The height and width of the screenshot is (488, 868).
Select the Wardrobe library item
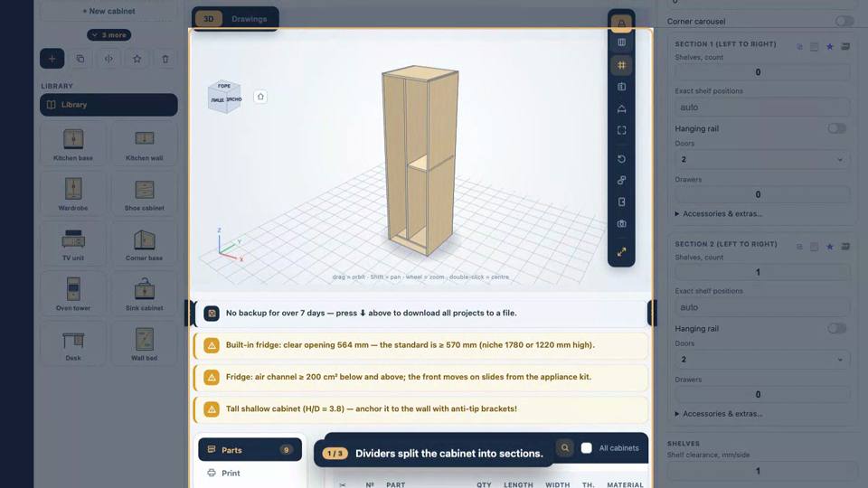pos(73,193)
